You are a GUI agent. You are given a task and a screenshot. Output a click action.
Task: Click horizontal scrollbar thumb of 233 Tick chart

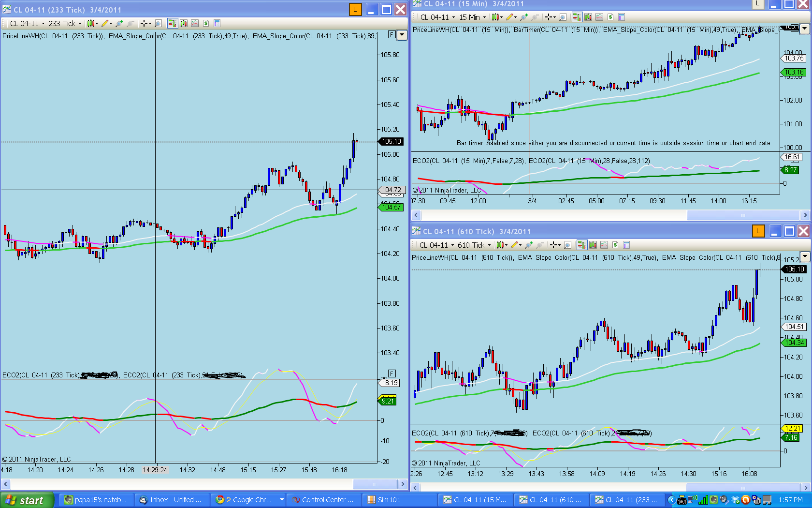pyautogui.click(x=375, y=484)
